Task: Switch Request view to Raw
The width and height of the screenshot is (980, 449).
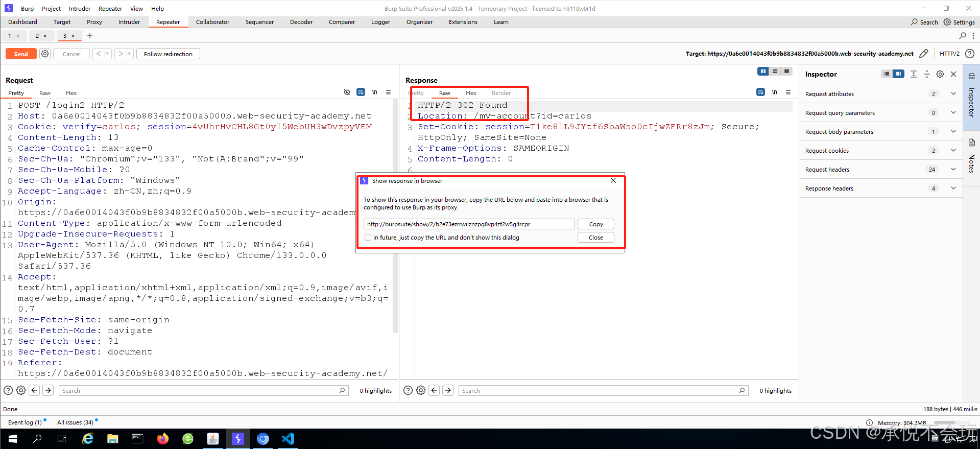Action: click(45, 93)
